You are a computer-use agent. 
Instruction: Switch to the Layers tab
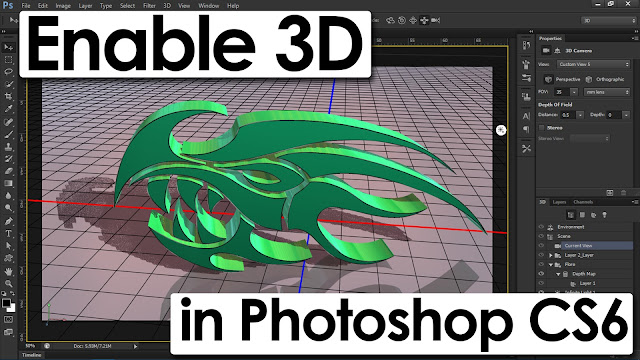(x=559, y=202)
